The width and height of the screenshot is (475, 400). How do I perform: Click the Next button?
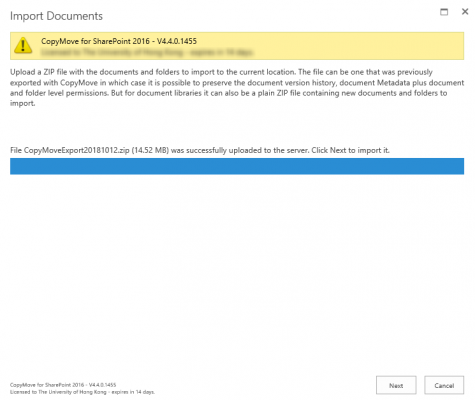click(x=396, y=385)
